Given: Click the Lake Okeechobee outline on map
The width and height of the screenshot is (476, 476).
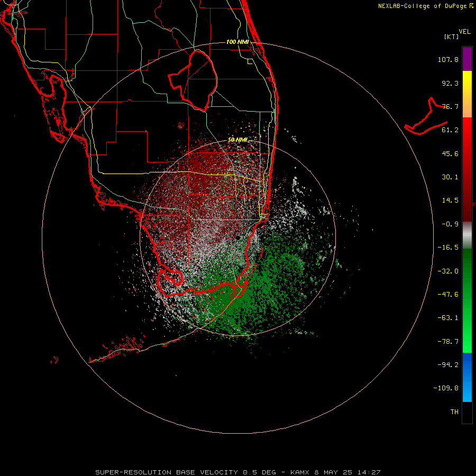Looking at the screenshot, I should tap(193, 81).
